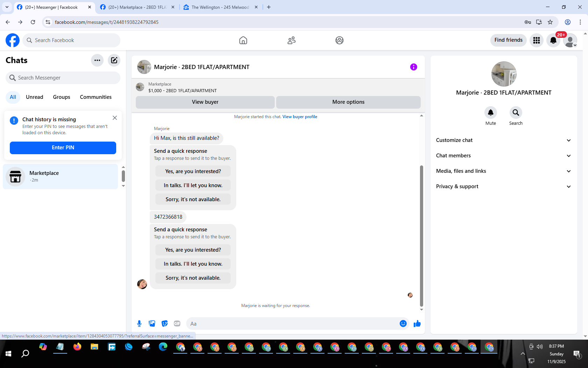Send a thumbs-up like

pyautogui.click(x=417, y=323)
